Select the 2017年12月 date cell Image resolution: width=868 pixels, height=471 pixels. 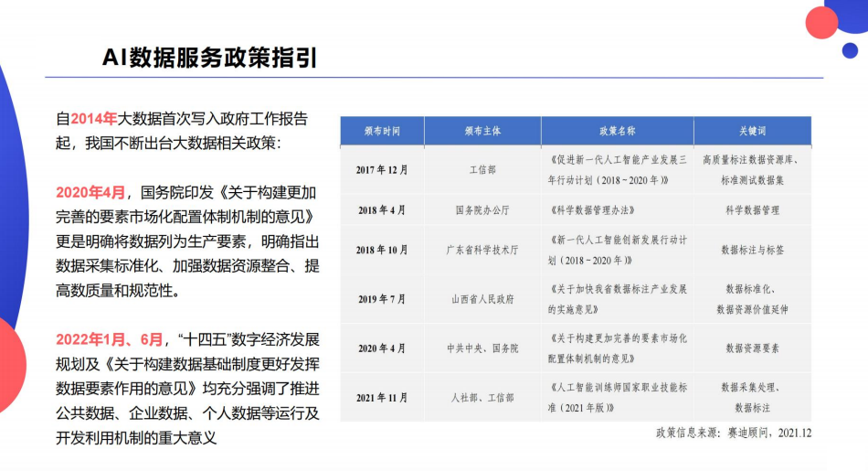(382, 170)
